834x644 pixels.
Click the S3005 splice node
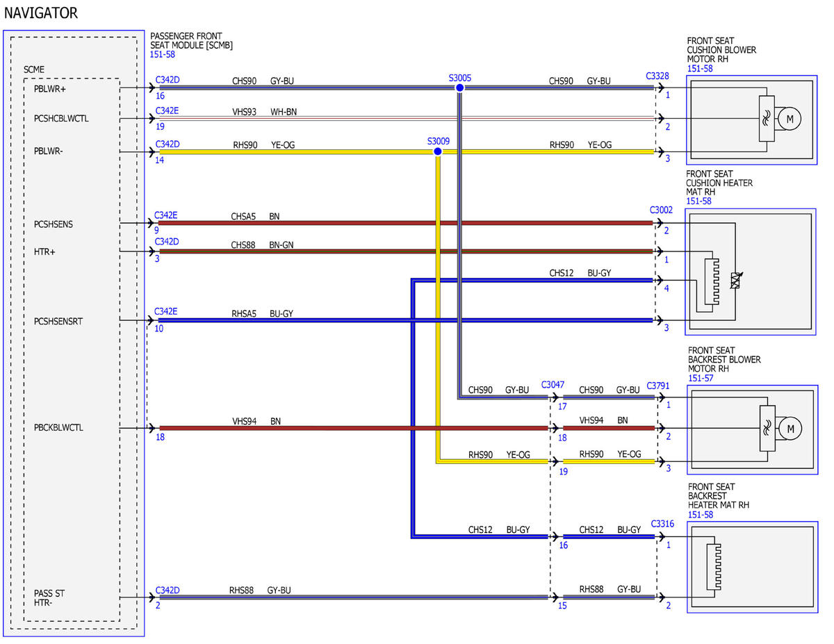tap(459, 88)
